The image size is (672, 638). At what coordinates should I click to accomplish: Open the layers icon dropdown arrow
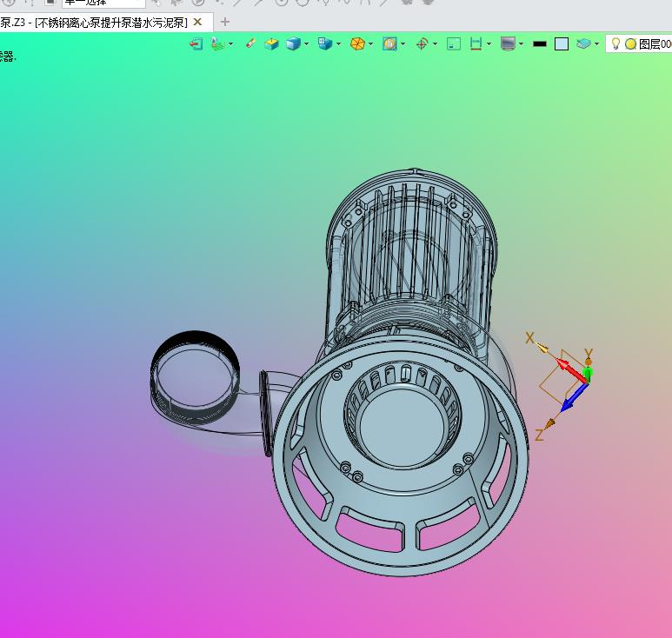click(x=596, y=43)
